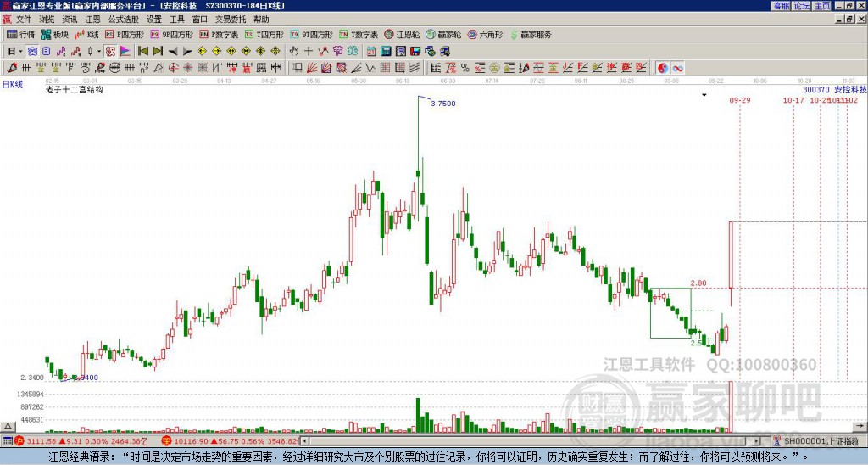Screen dimensions: 868x465
Task: Click the 节 solar-term icon
Action: [337, 51]
